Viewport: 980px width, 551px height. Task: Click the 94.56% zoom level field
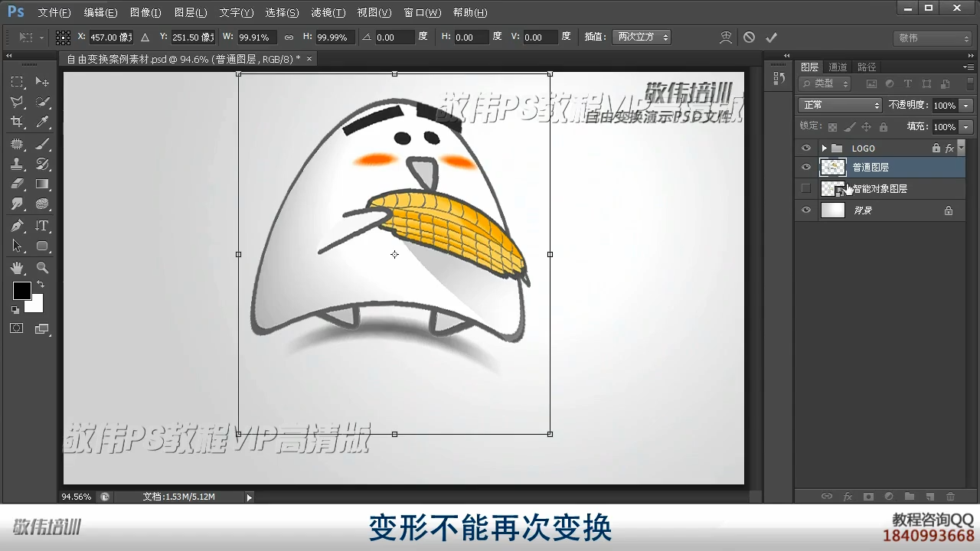tap(77, 497)
